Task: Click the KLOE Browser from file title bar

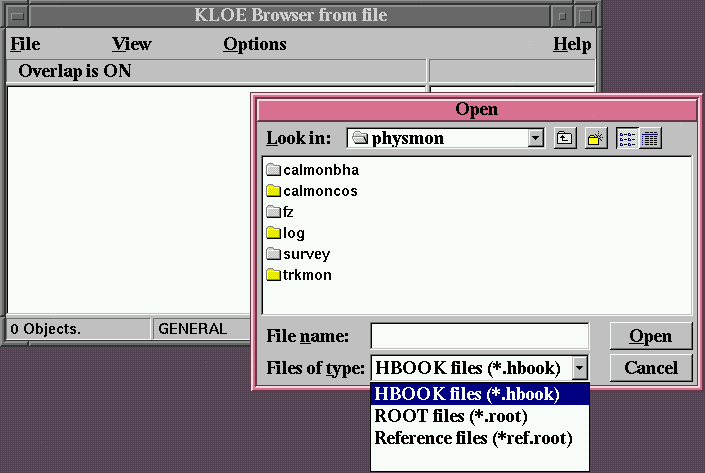Action: pyautogui.click(x=290, y=15)
